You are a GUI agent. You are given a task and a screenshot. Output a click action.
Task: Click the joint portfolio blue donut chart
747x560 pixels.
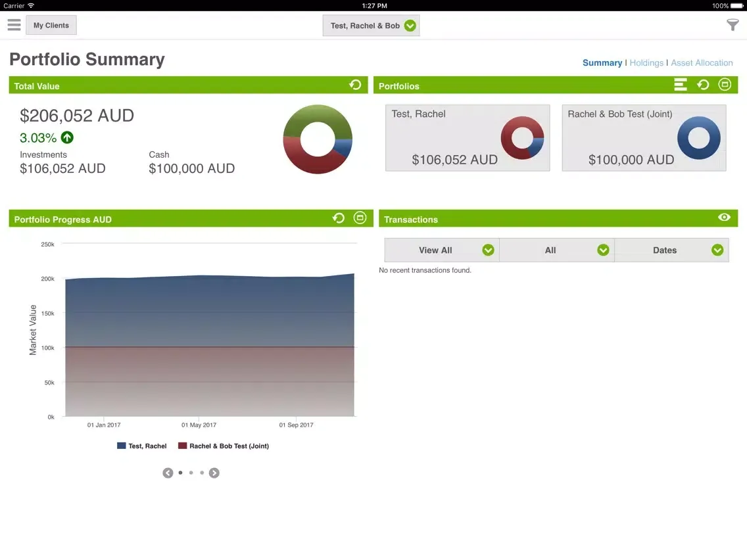point(699,137)
